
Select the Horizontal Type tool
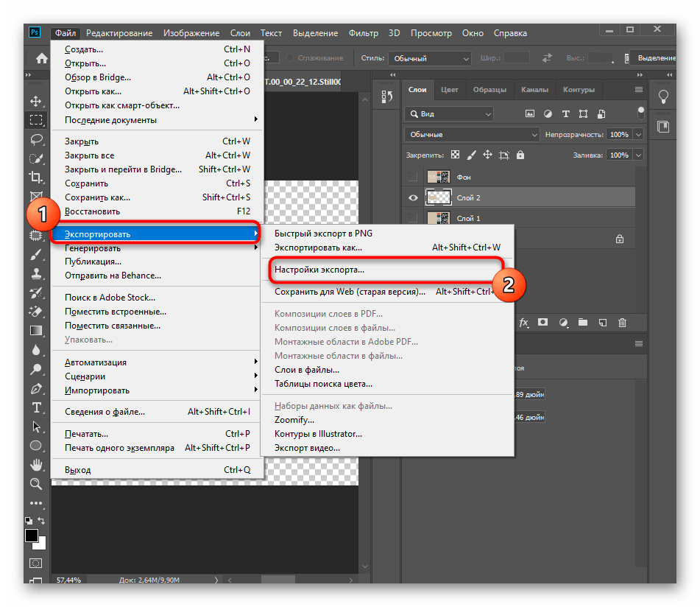36,407
